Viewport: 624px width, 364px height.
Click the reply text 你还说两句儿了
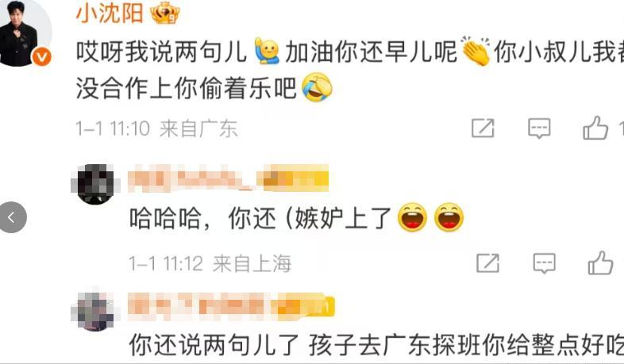pyautogui.click(x=214, y=345)
